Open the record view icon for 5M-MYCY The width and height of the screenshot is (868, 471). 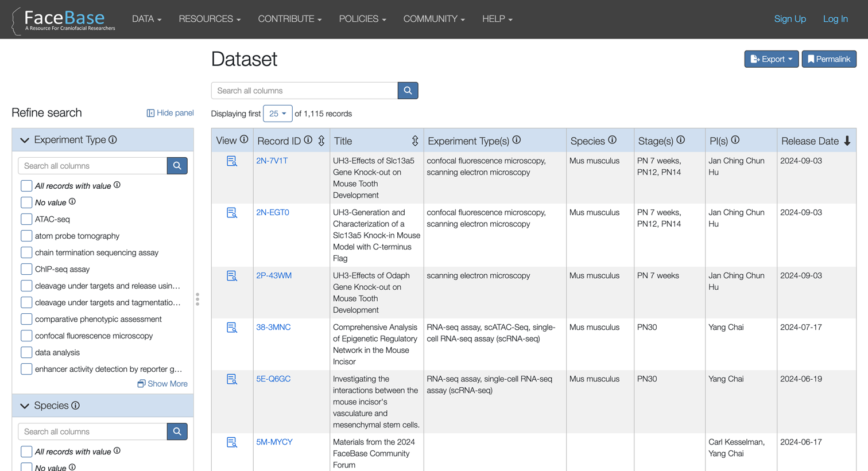click(x=232, y=442)
